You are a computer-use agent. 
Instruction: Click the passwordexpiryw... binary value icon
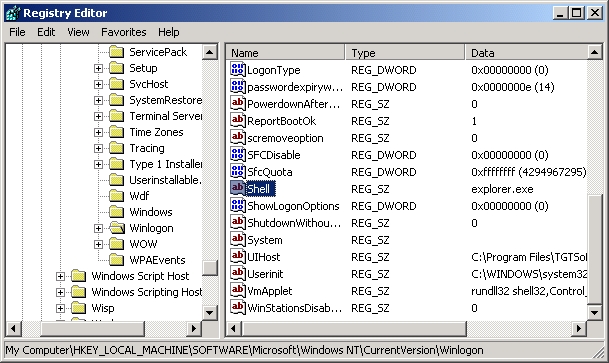(238, 87)
